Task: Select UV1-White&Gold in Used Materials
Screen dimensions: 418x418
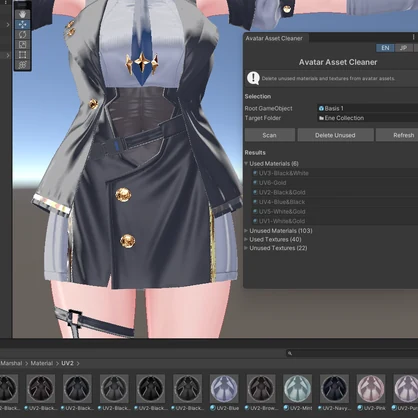Action: click(334, 221)
